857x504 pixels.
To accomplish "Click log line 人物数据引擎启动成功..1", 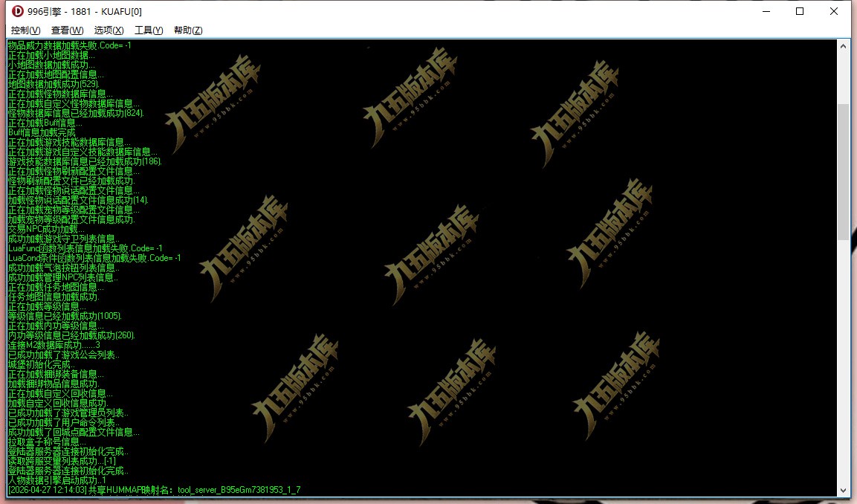I will point(57,480).
